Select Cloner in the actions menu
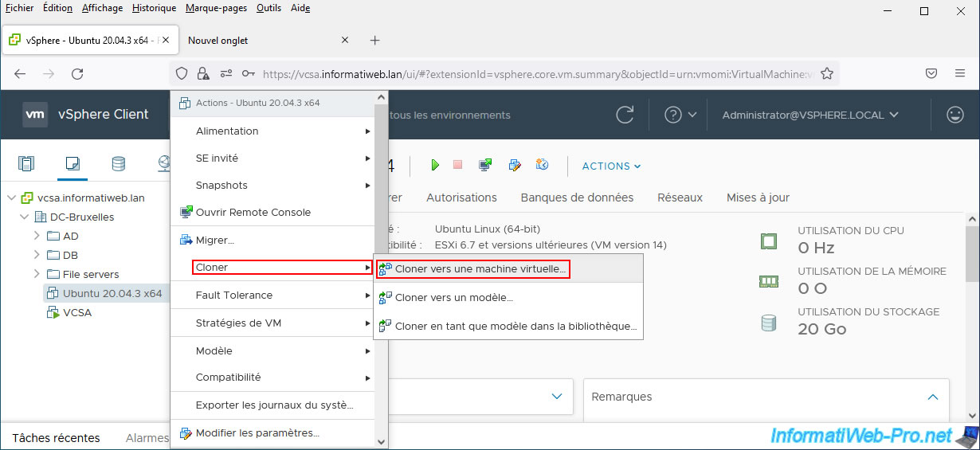The image size is (980, 450). pyautogui.click(x=273, y=268)
